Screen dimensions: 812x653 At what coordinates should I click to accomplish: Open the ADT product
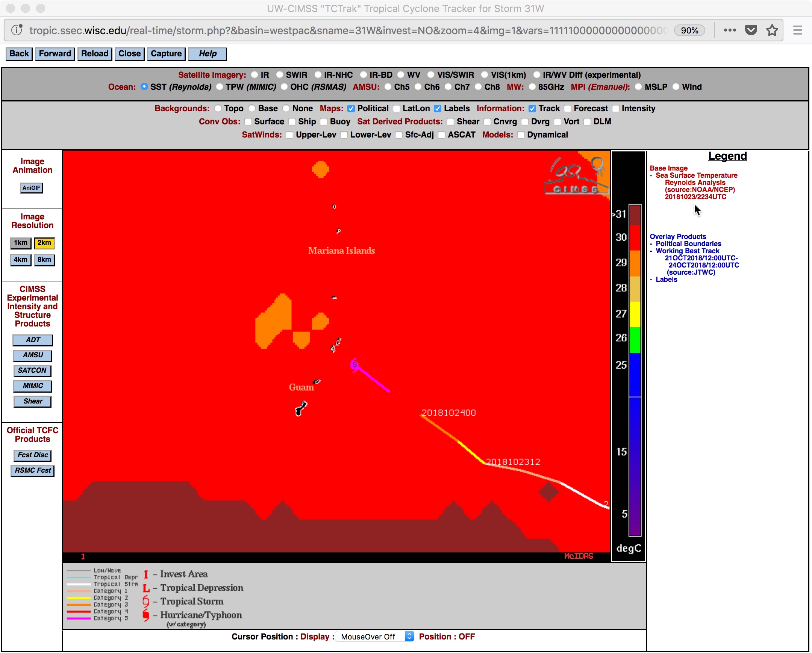pos(33,340)
